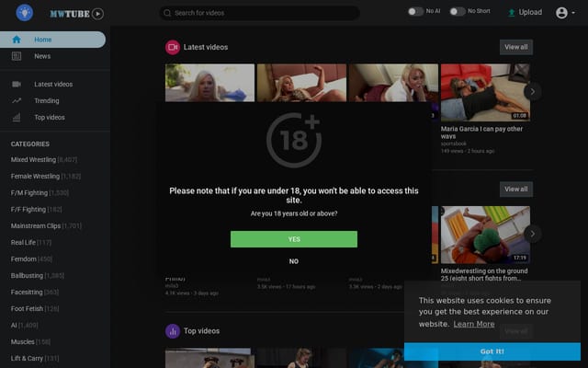The image size is (588, 368).
Task: Click the lightbulb theme icon
Action: (x=25, y=13)
